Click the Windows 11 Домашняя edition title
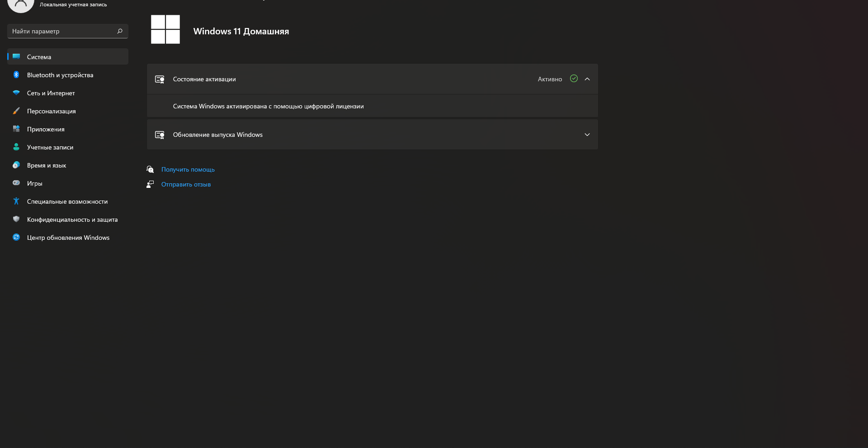868x448 pixels. [x=241, y=31]
